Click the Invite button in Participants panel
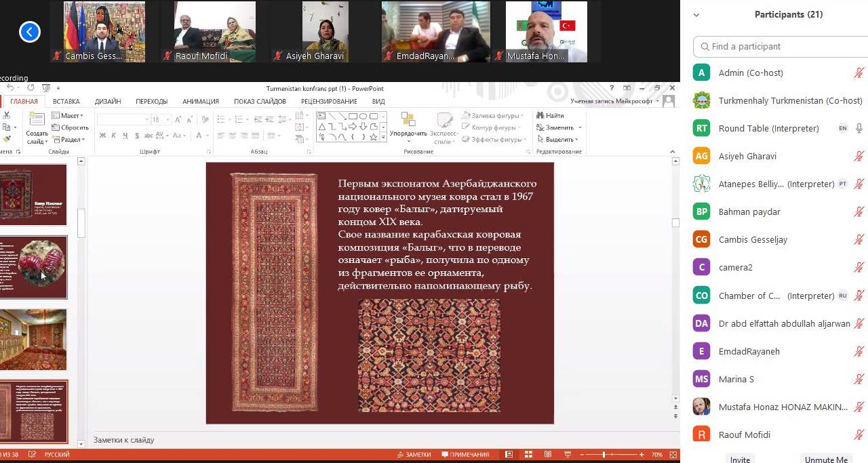The image size is (868, 463). pos(740,459)
